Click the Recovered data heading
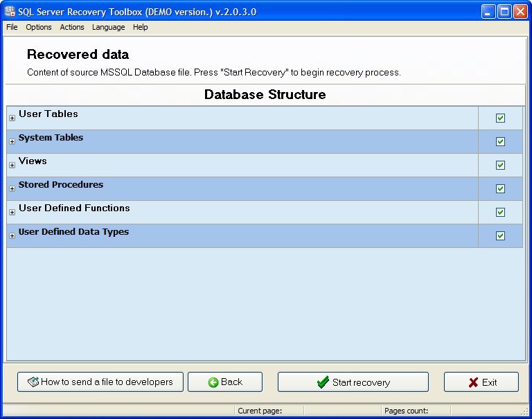 [78, 55]
